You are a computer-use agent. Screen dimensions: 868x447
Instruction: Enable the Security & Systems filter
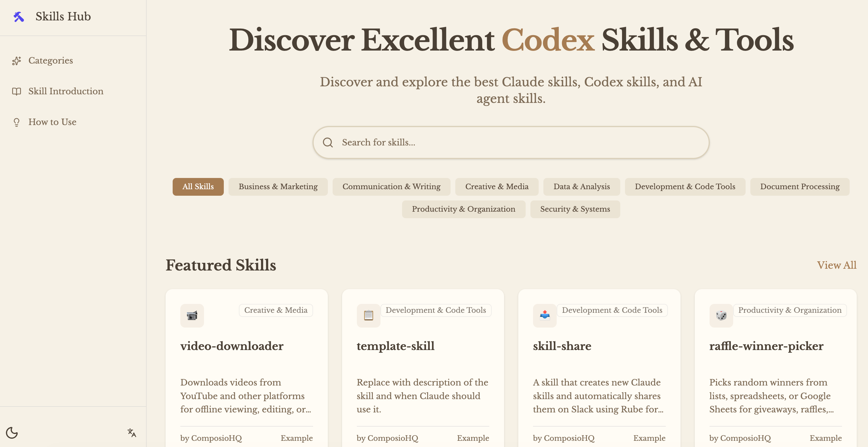pyautogui.click(x=575, y=209)
